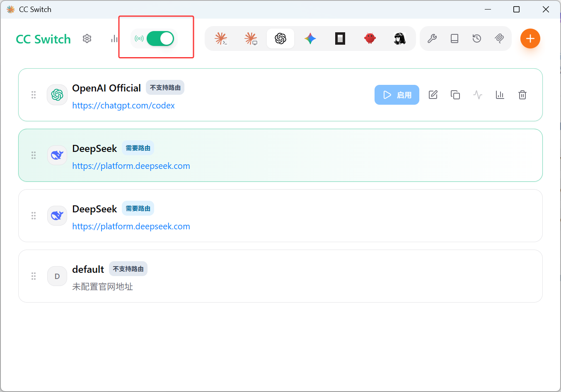Enable OpenAI Official with the 启用 button
Viewport: 561px width, 392px height.
click(x=397, y=95)
